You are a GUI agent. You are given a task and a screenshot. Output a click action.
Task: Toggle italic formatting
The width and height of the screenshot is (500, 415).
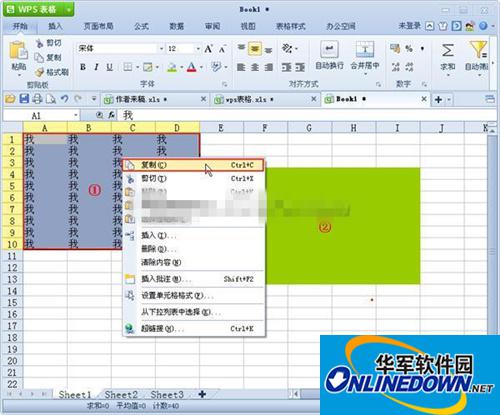[x=96, y=67]
